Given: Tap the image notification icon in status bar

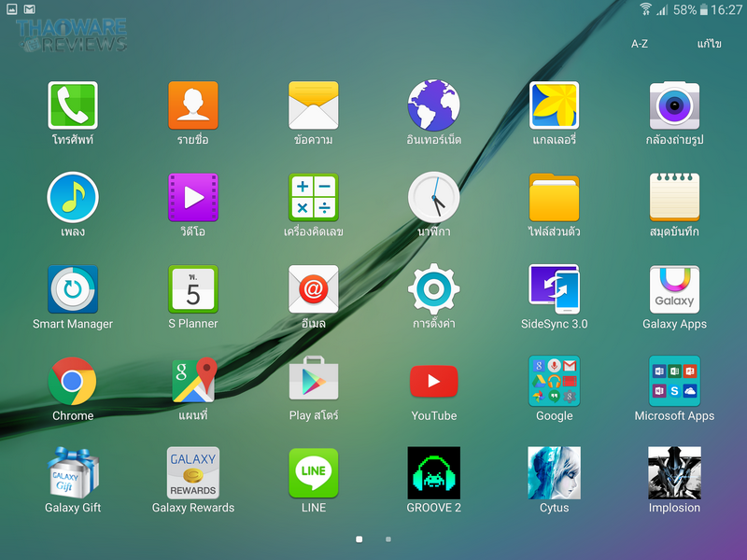Looking at the screenshot, I should tap(11, 9).
